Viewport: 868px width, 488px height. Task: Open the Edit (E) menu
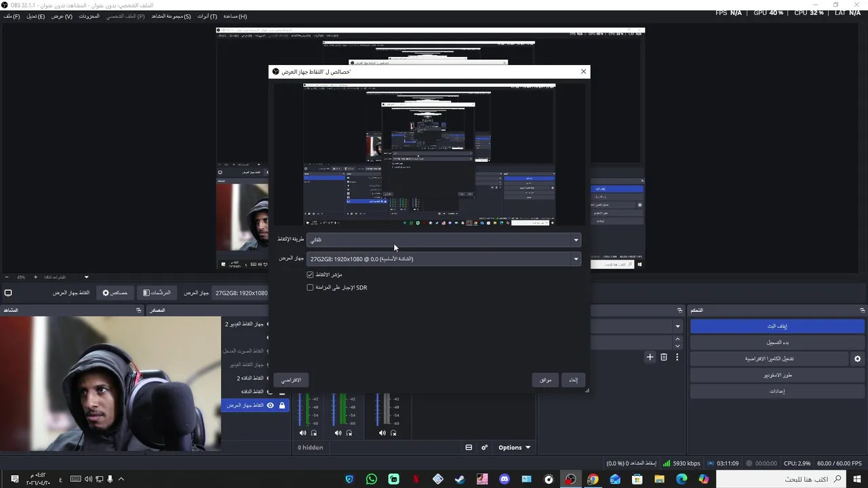tap(35, 16)
